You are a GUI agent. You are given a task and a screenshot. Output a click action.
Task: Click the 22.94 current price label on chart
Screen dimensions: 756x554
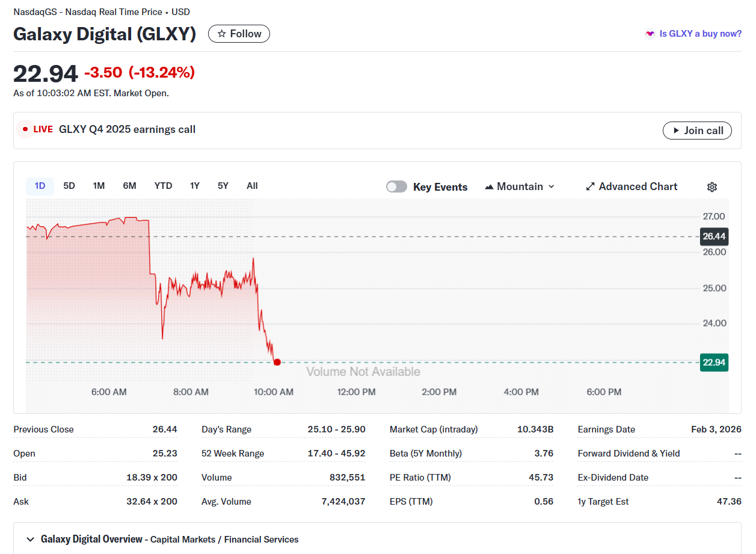tap(714, 362)
